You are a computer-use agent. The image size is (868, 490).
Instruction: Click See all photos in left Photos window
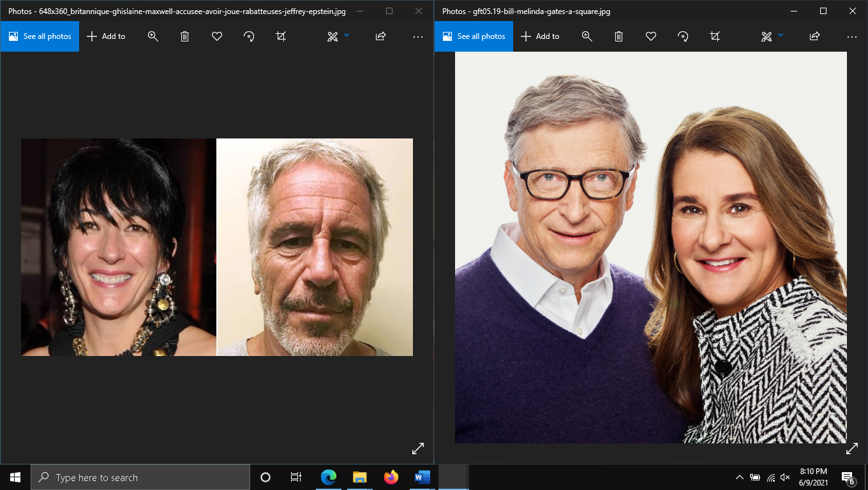[40, 36]
